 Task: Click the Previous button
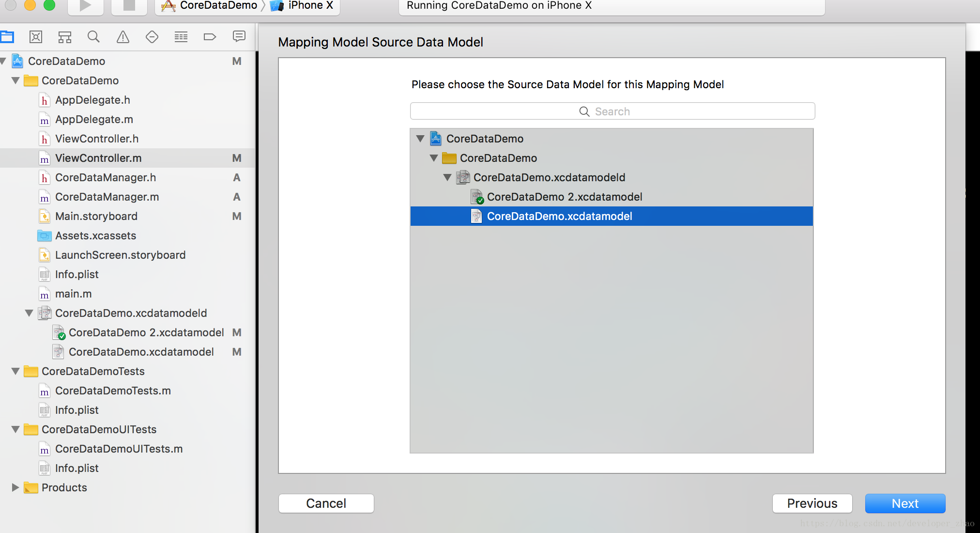point(812,503)
